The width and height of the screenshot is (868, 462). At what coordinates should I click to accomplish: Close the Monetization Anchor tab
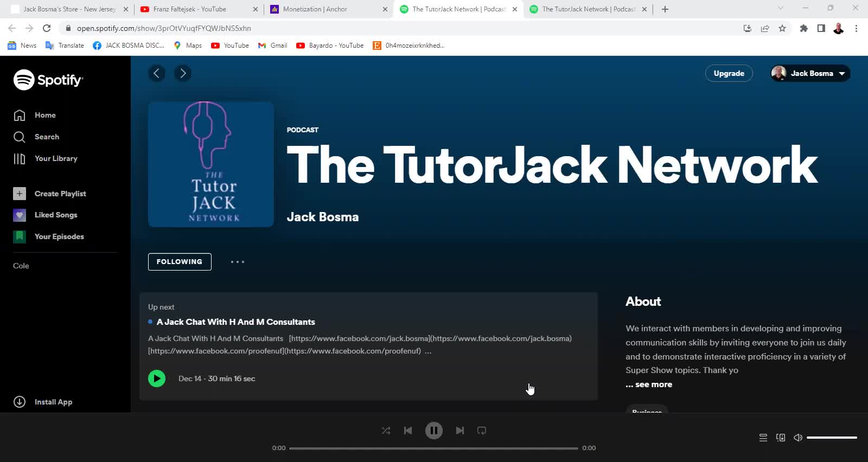coord(385,9)
